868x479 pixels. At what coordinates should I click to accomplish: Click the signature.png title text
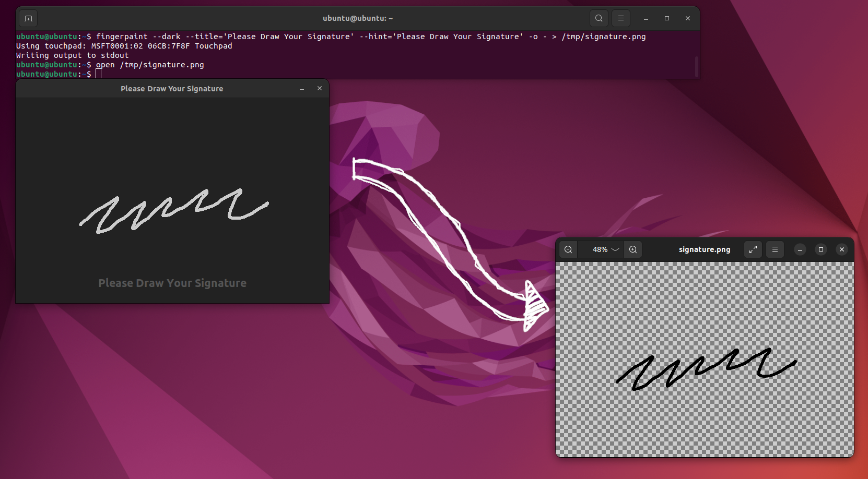click(x=704, y=249)
